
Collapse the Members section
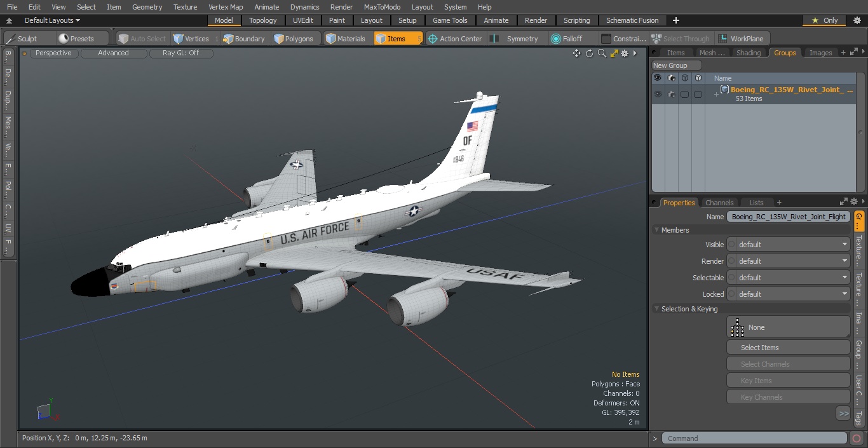tap(656, 230)
